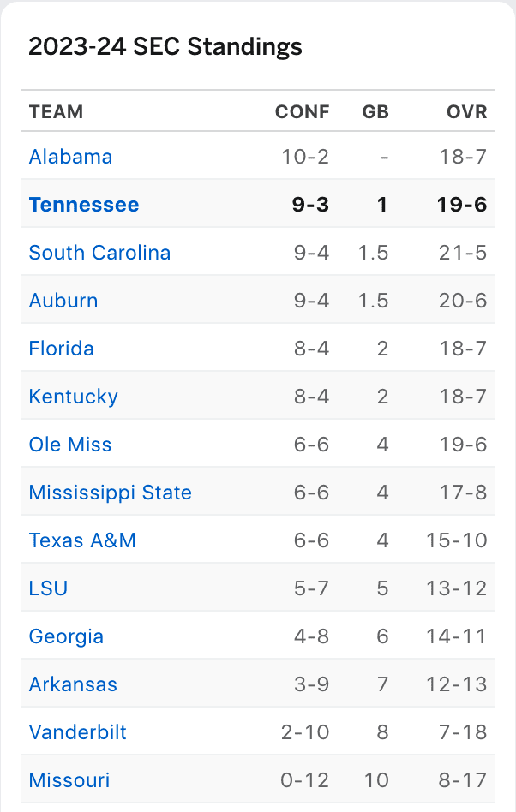The height and width of the screenshot is (812, 516).
Task: Click the Ole Miss link
Action: tap(70, 445)
